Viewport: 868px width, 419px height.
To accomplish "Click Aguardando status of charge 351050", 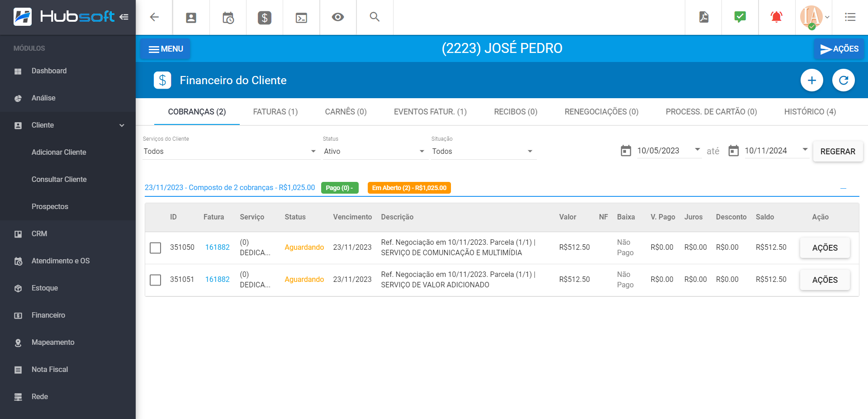I will (x=304, y=248).
